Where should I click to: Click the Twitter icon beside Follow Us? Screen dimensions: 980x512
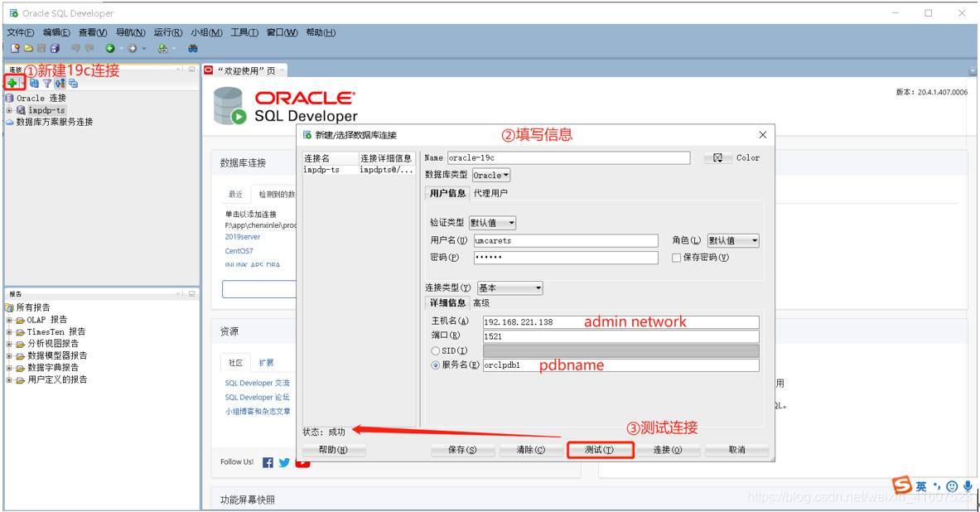284,462
